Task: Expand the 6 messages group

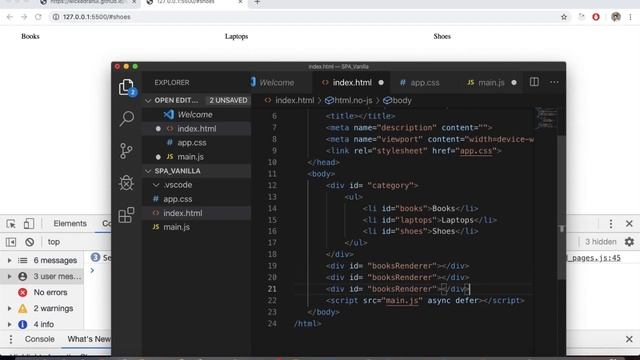Action: [9, 260]
